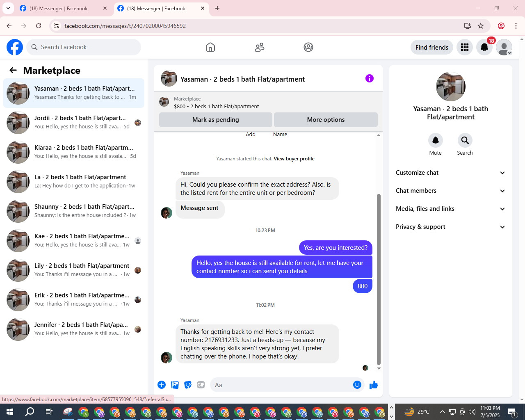
Task: Open a new browser tab
Action: coord(217,8)
